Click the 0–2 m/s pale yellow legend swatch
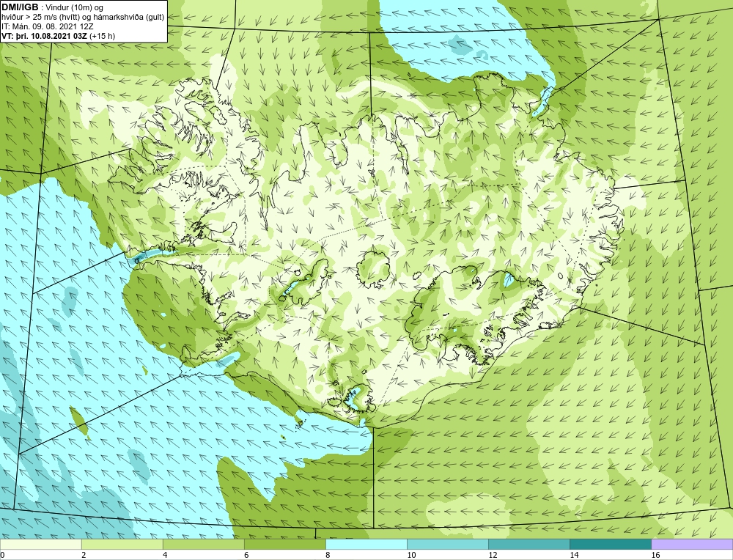733x560 pixels. [x=40, y=544]
